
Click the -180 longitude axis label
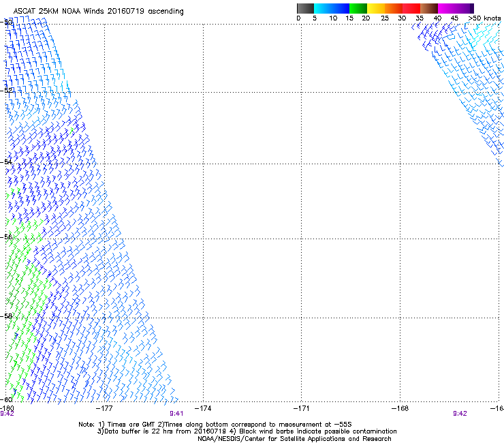7,408
